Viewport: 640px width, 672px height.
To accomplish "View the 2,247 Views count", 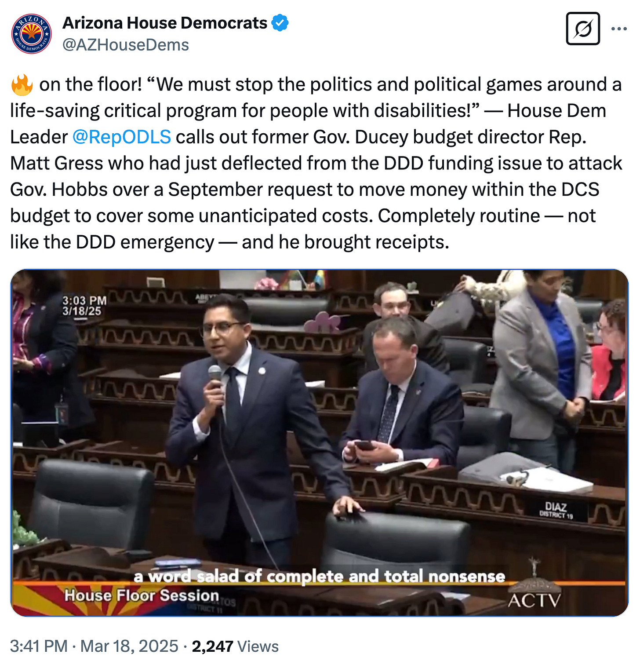I will pos(235,646).
